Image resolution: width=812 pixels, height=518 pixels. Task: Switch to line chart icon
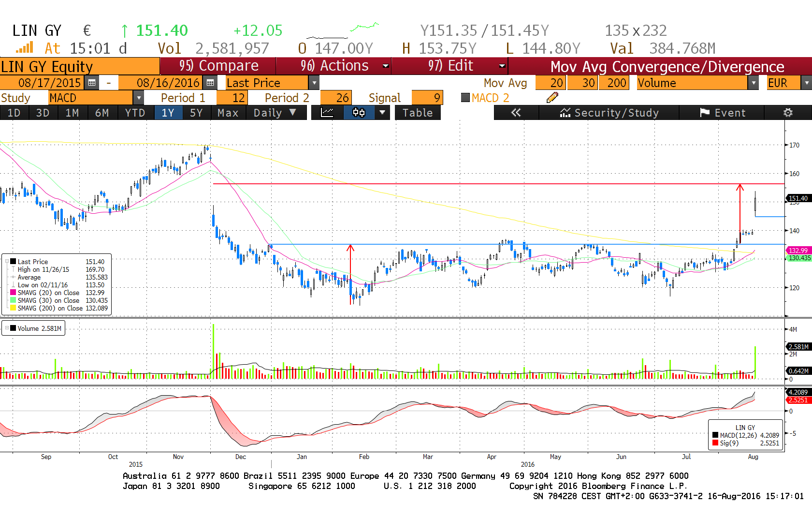(x=327, y=113)
